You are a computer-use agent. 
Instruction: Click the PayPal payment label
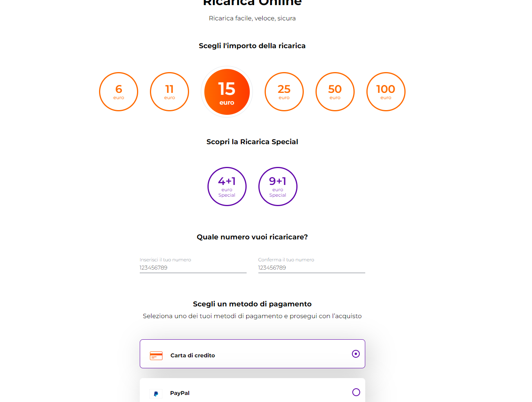pyautogui.click(x=180, y=393)
